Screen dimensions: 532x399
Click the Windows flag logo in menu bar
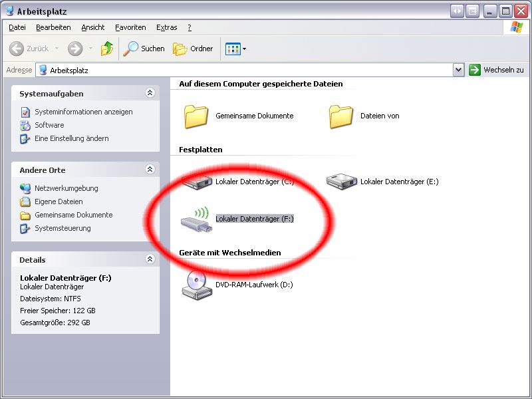tap(517, 27)
